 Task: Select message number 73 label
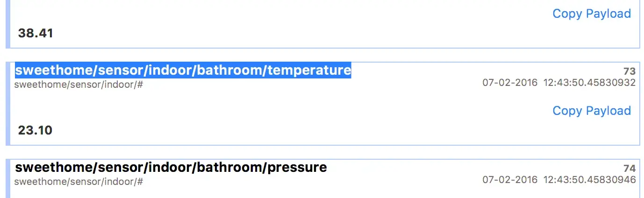point(630,71)
